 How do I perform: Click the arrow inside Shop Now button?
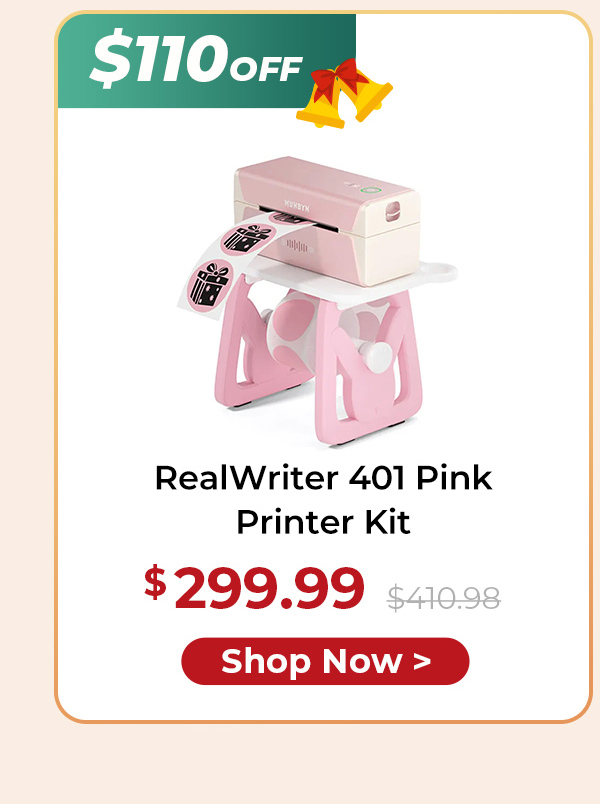[x=422, y=661]
